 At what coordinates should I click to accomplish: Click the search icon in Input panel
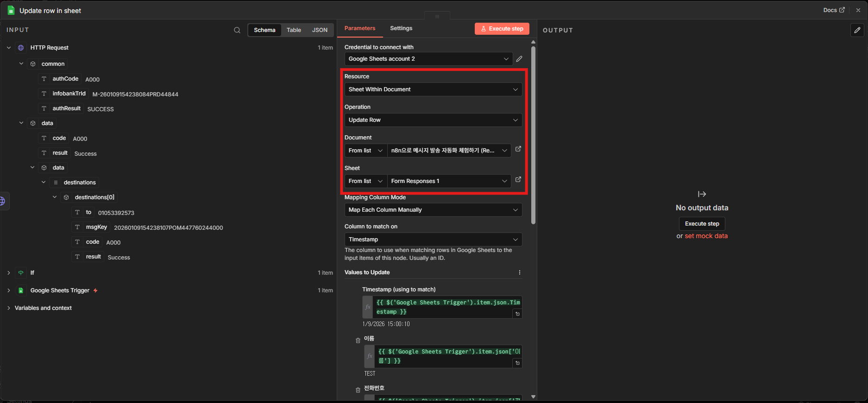(x=237, y=30)
